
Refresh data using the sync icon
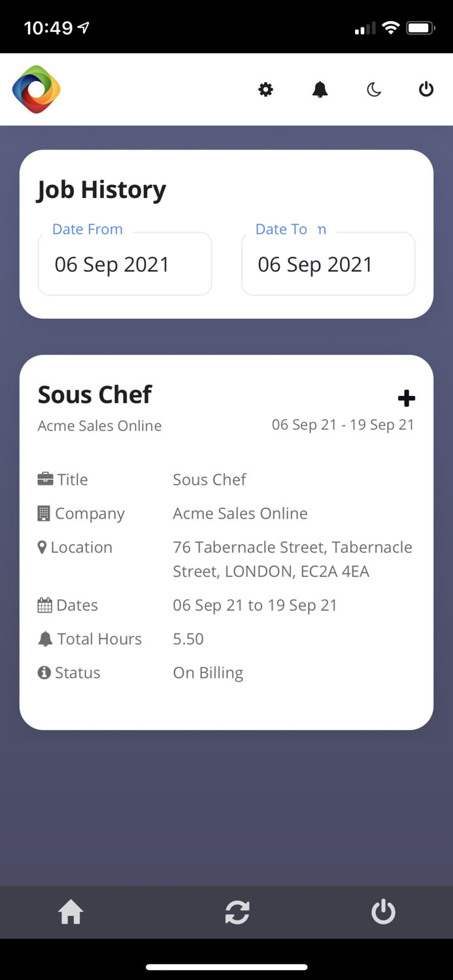point(237,912)
